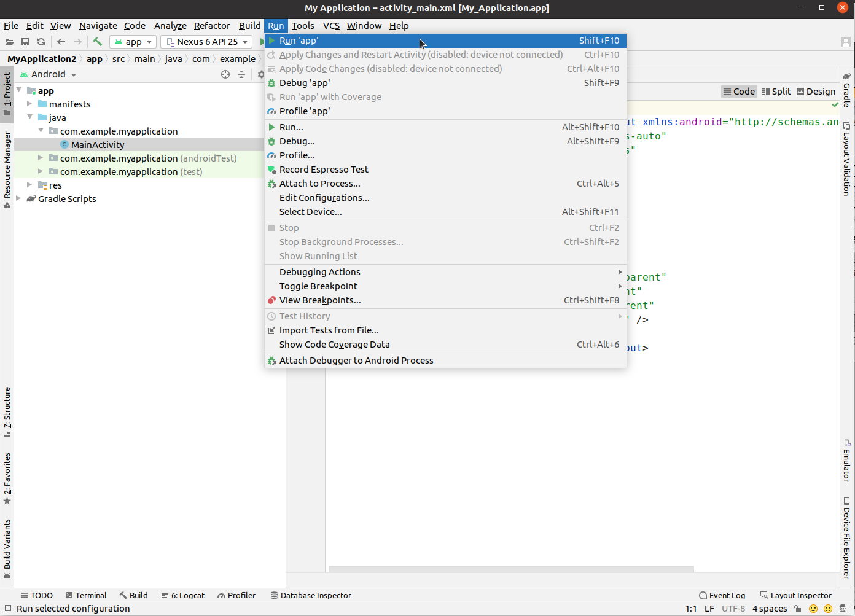This screenshot has height=616, width=855.
Task: Open the Database Inspector tool window
Action: tap(311, 595)
